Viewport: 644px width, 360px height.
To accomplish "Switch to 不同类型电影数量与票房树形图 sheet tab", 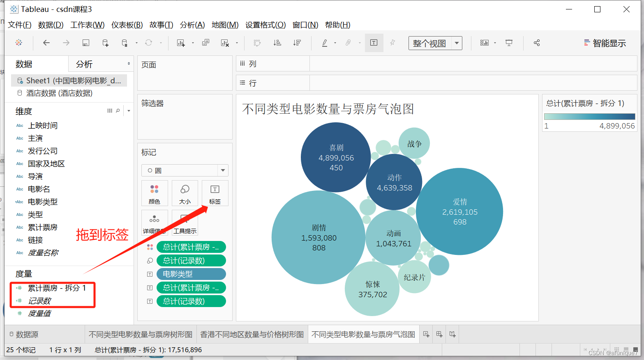I will (141, 335).
